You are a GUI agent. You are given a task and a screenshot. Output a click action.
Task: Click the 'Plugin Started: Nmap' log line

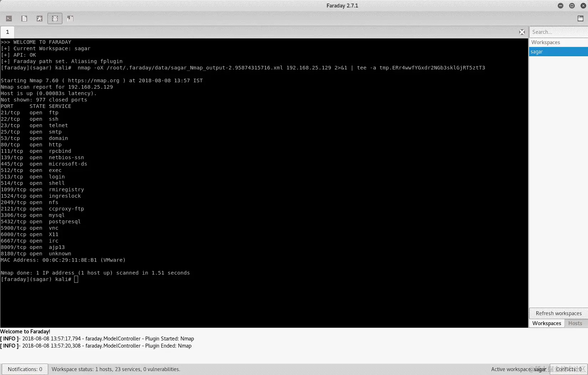tap(97, 339)
